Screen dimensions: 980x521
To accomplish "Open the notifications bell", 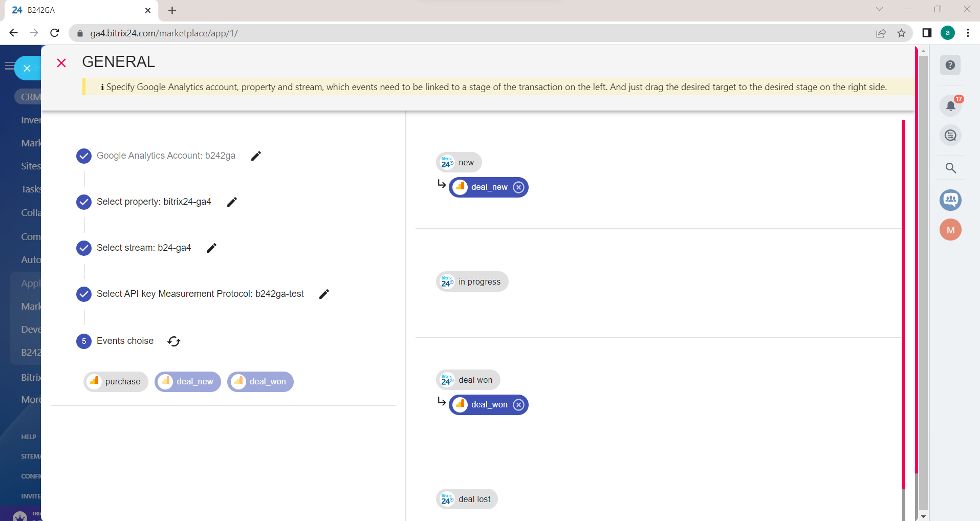I will (950, 106).
